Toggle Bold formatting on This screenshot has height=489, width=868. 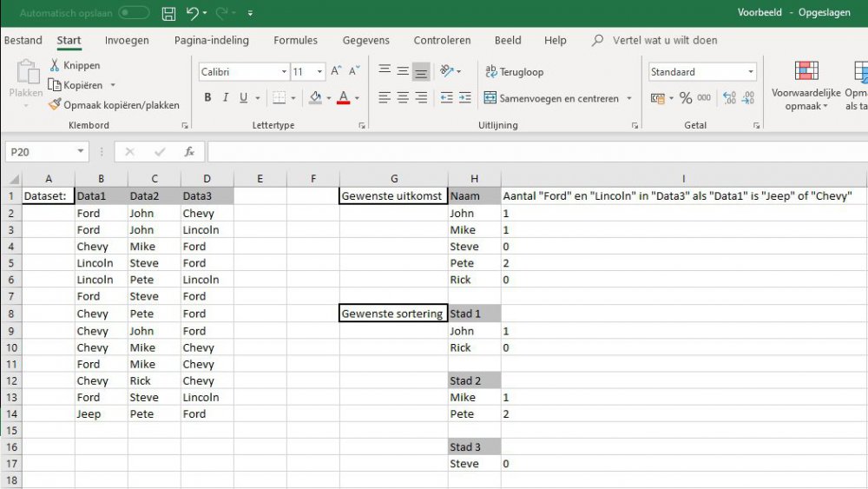coord(207,98)
